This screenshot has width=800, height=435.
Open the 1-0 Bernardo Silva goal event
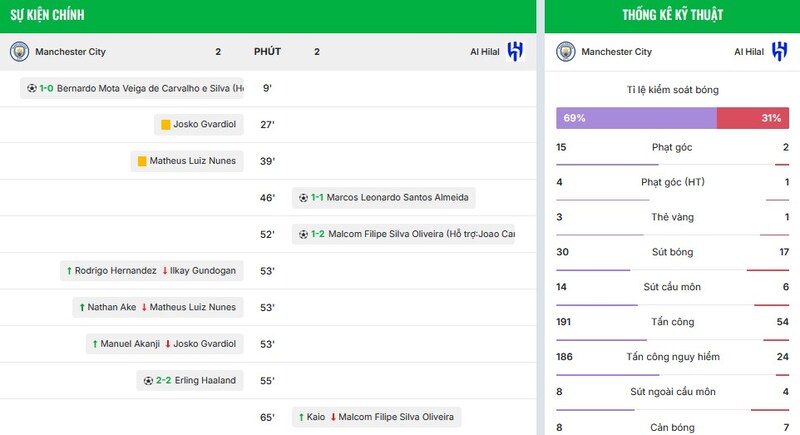point(132,88)
